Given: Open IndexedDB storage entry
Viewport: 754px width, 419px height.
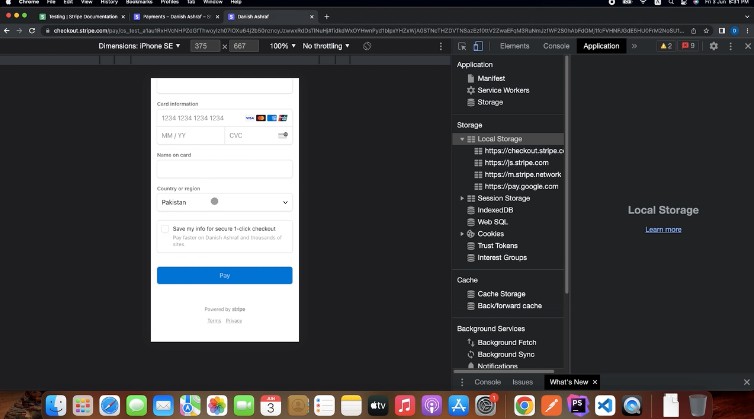Looking at the screenshot, I should (x=498, y=210).
